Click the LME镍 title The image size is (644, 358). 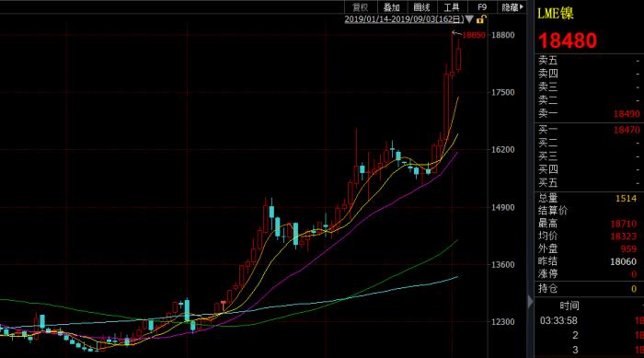pos(556,14)
